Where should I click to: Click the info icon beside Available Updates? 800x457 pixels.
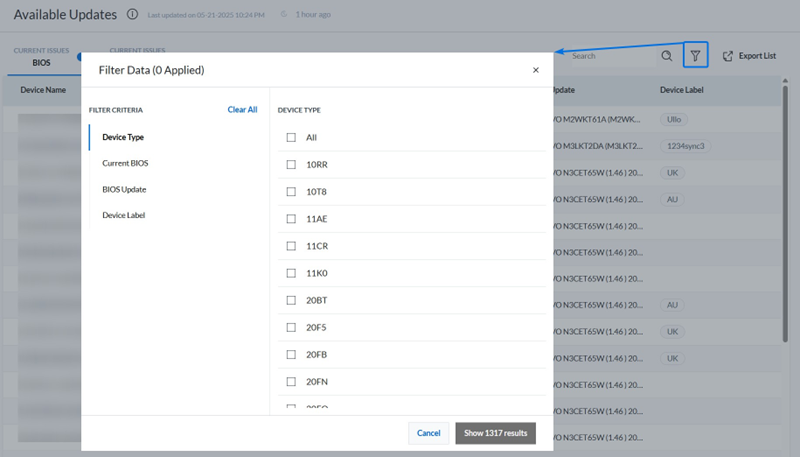(x=133, y=15)
